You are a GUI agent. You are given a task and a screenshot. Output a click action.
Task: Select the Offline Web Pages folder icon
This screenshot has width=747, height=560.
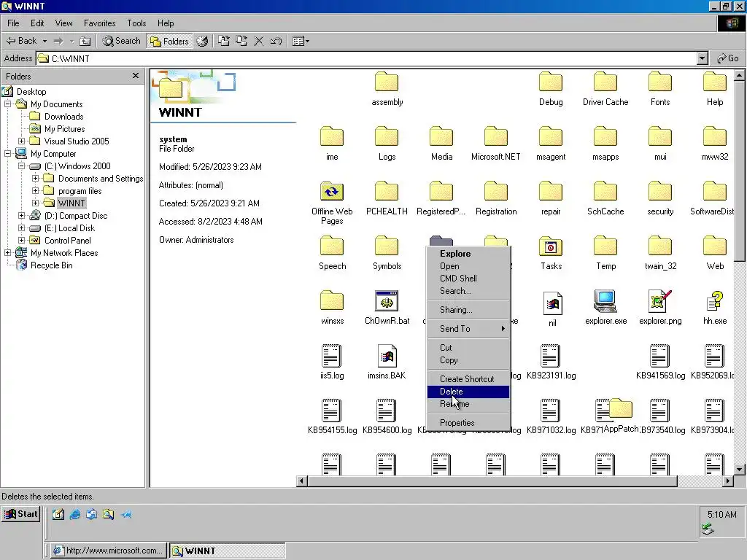tap(332, 192)
